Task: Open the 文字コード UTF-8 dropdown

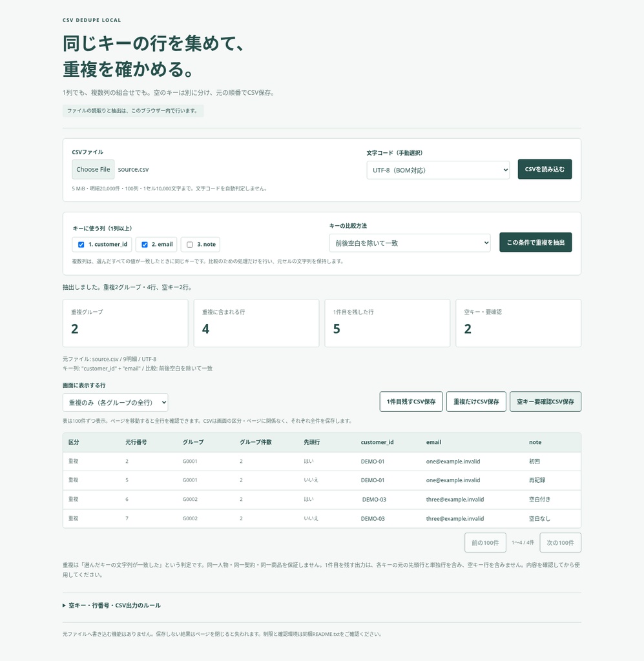Action: [x=438, y=170]
